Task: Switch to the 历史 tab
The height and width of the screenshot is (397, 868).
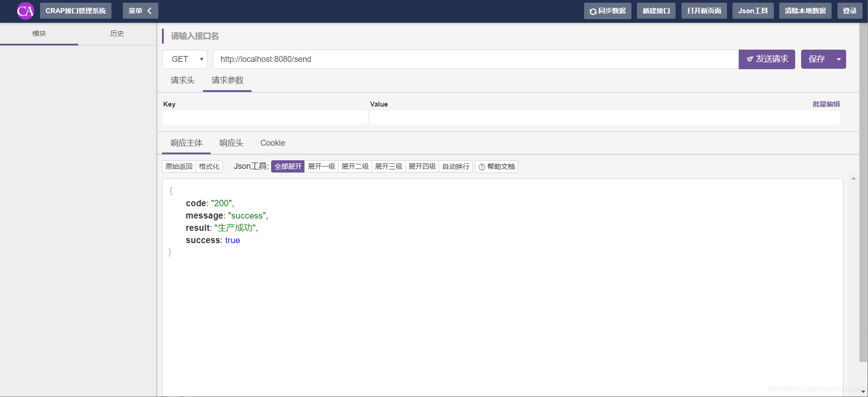Action: click(117, 34)
